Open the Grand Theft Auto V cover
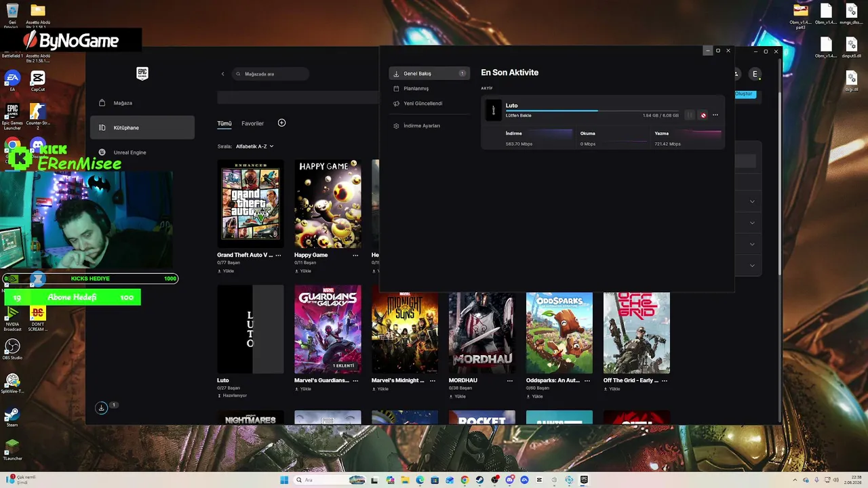Image resolution: width=868 pixels, height=488 pixels. (250, 203)
